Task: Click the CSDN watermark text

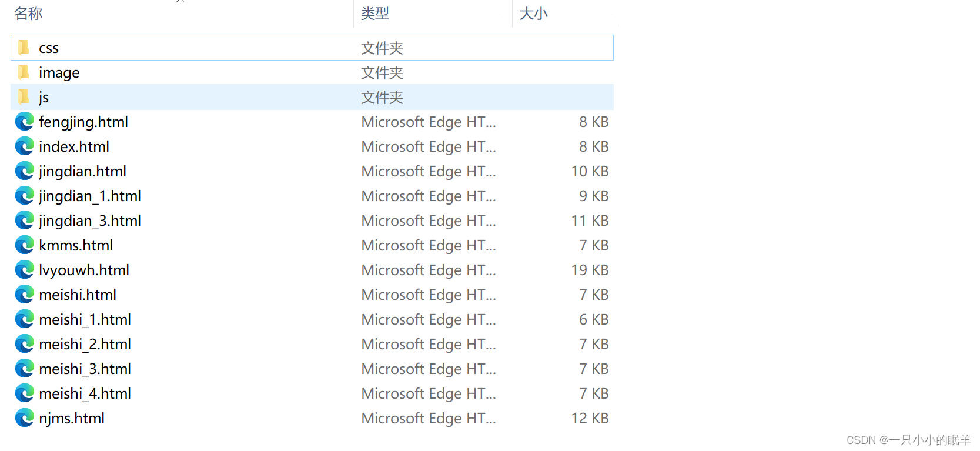Action: click(906, 440)
